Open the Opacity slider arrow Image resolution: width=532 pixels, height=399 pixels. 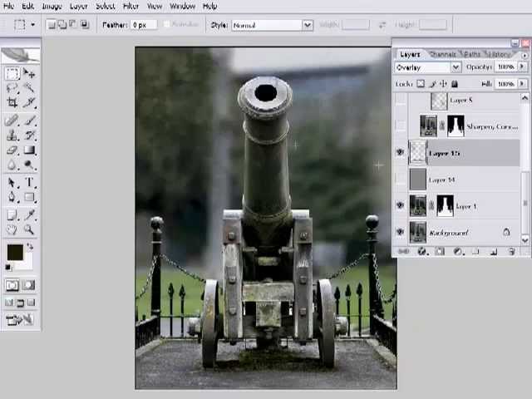(522, 66)
